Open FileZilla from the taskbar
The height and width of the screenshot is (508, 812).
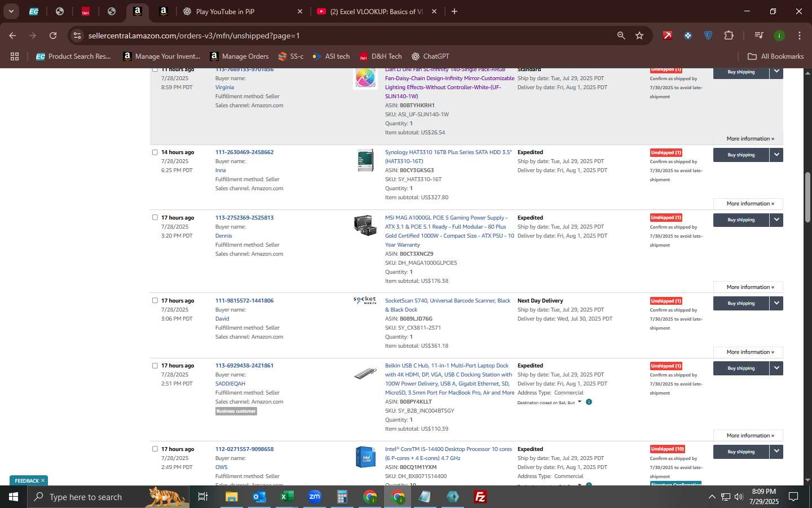pos(480,497)
